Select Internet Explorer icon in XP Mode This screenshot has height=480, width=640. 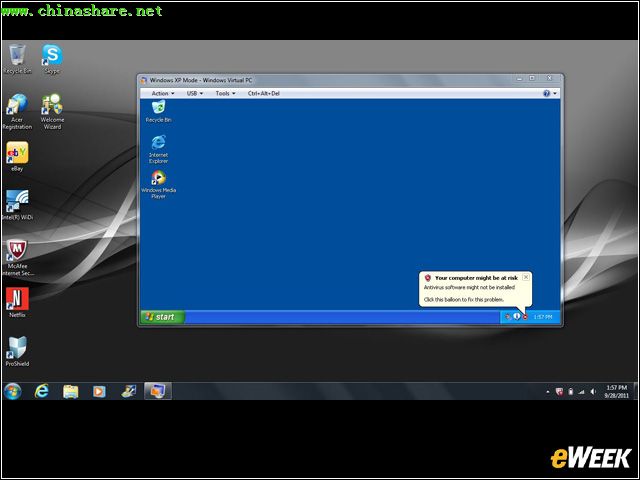(158, 149)
